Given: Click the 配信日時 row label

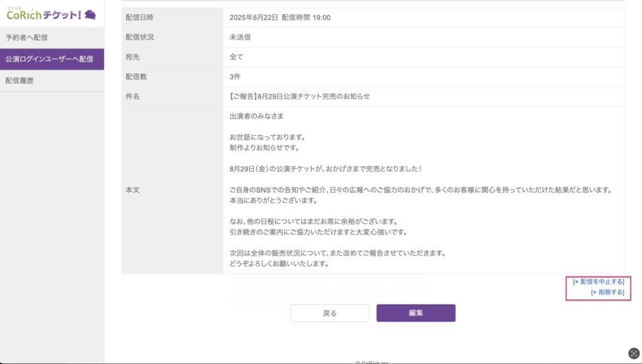Looking at the screenshot, I should pos(140,18).
